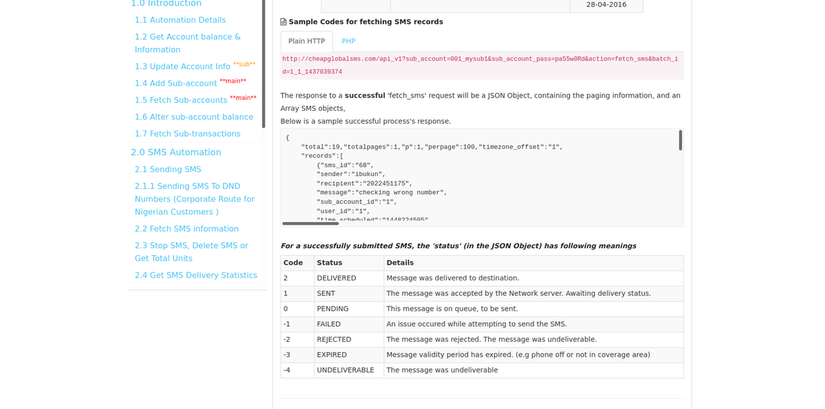Switch to the PHP code tab
This screenshot has width=825, height=409.
348,41
